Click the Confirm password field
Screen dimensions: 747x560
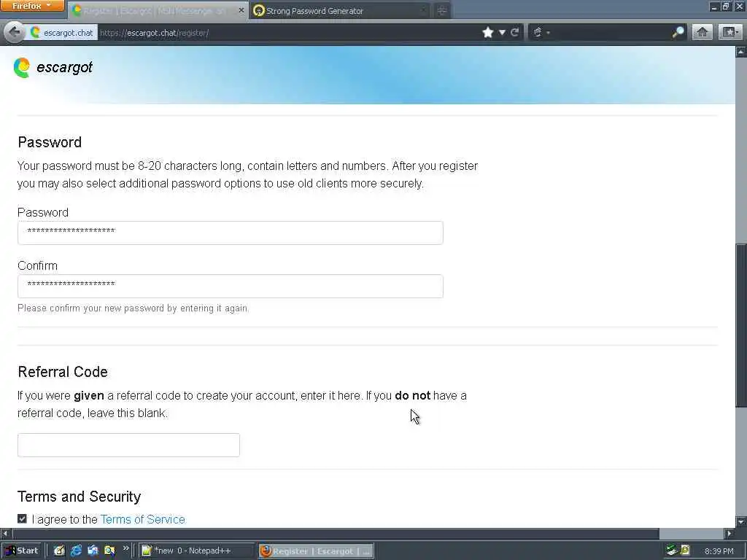230,286
